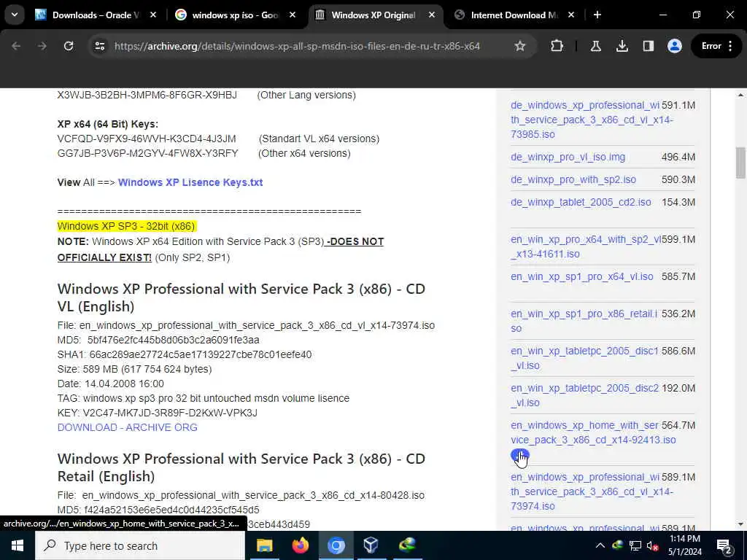747x560 pixels.
Task: Open the Extensions puzzle icon
Action: (x=557, y=46)
